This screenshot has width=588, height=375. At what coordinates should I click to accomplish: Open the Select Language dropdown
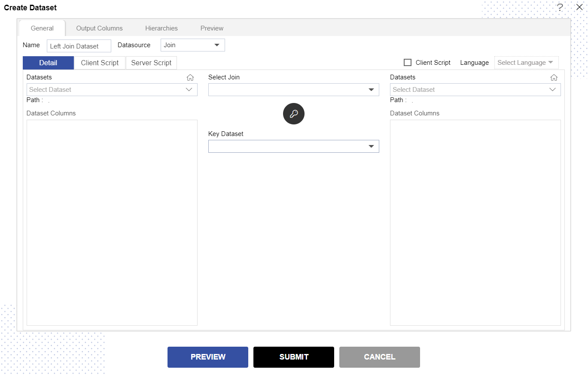pos(526,63)
